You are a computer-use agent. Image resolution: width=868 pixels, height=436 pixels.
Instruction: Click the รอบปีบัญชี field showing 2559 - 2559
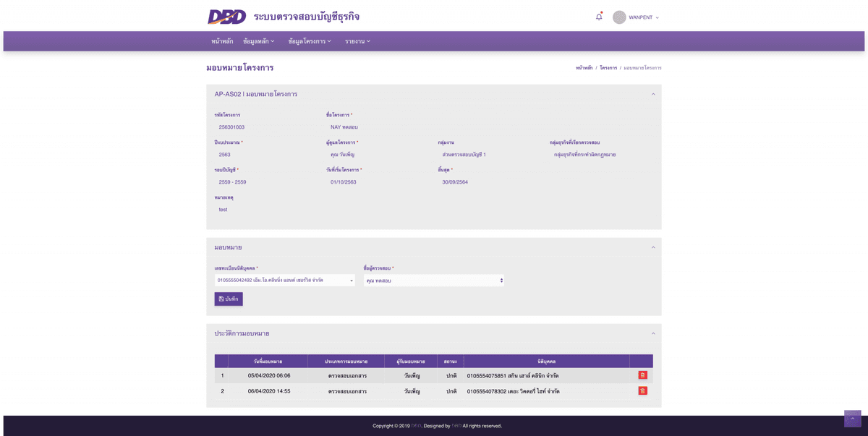tap(266, 182)
